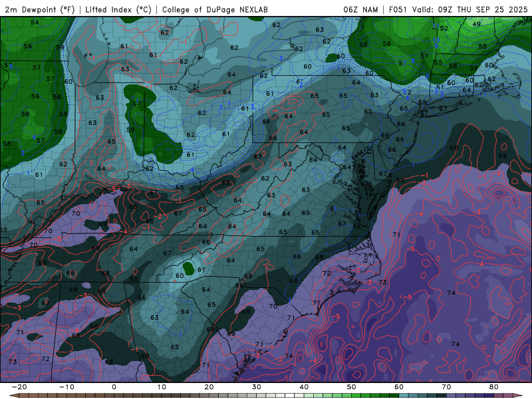Screen dimensions: 532x399
Task: Click the 50 label on the color scale
Action: coord(352,387)
